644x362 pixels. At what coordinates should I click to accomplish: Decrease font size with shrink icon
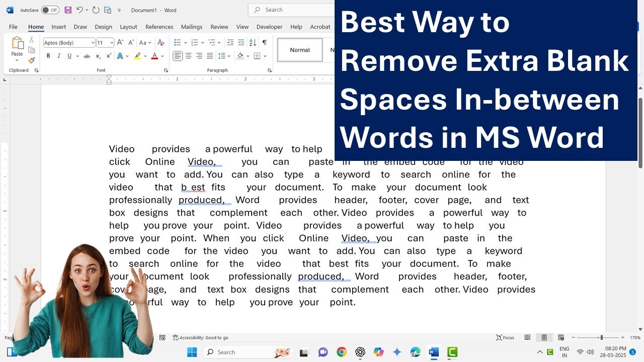(x=131, y=43)
